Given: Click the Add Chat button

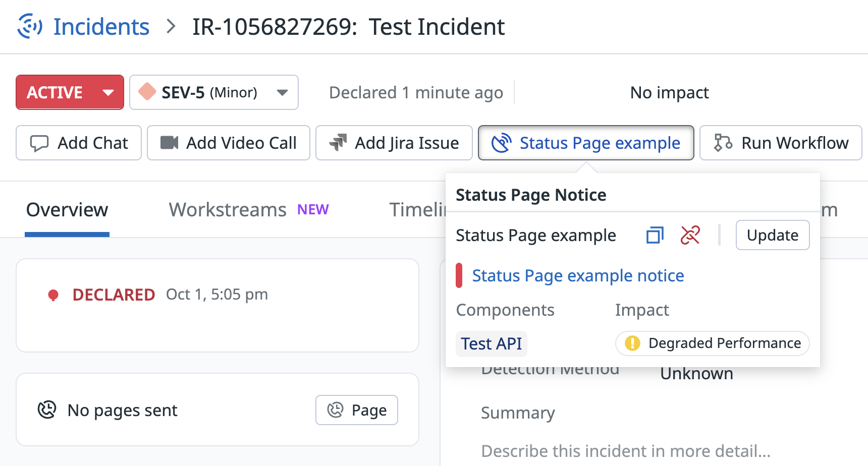Looking at the screenshot, I should (79, 143).
